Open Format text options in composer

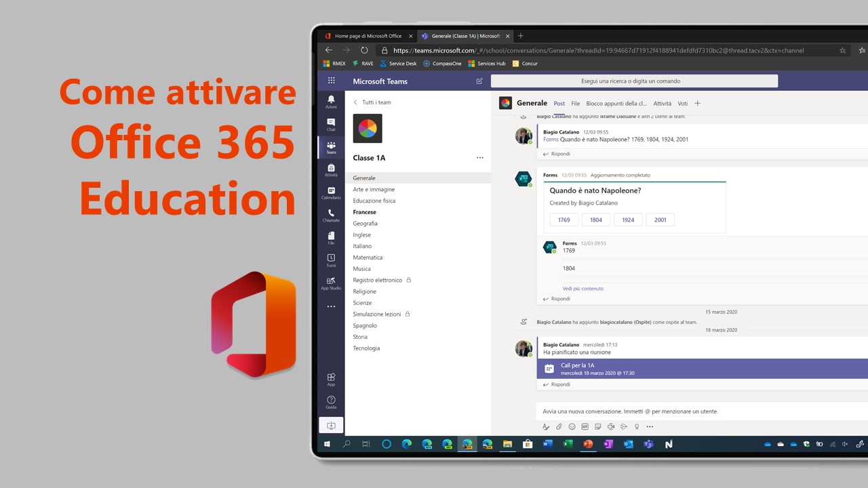[546, 427]
